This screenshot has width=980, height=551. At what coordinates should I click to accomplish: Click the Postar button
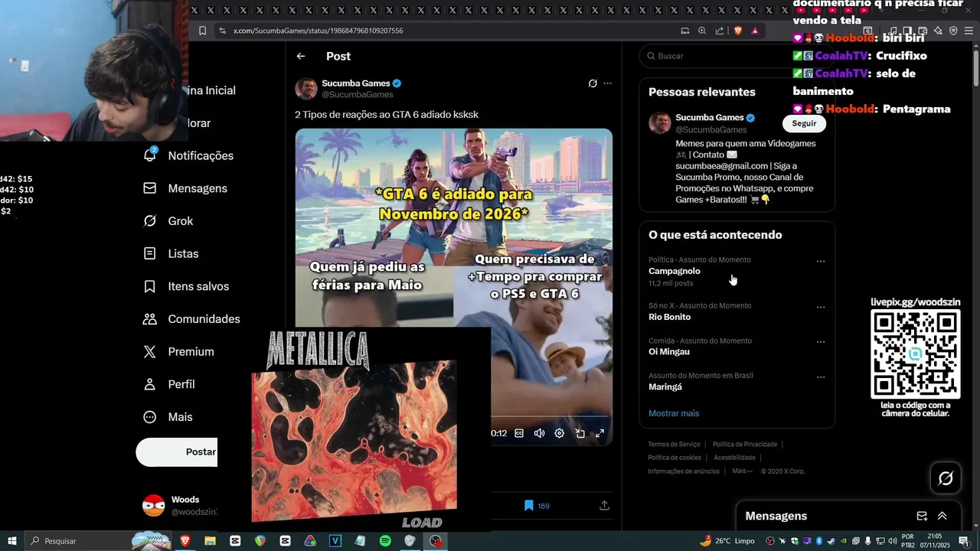pos(177,452)
